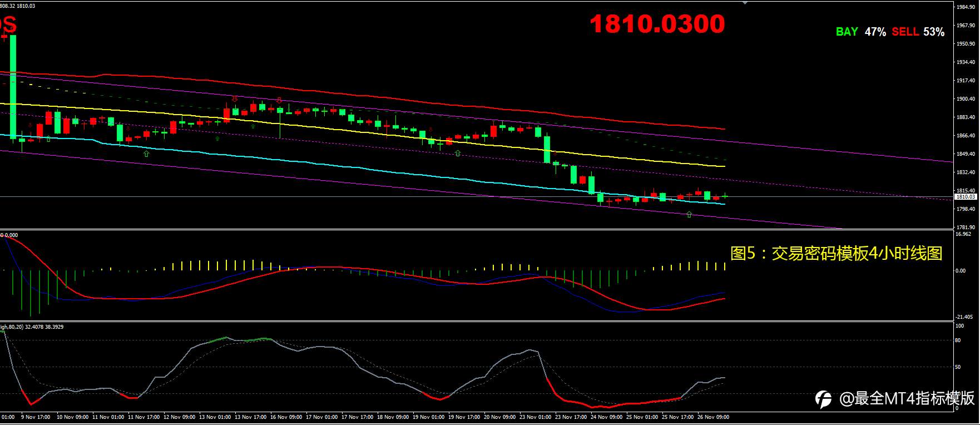The image size is (980, 425).
Task: Click the green up arrow below the 19 Nov 17:00 candles
Action: click(x=458, y=153)
